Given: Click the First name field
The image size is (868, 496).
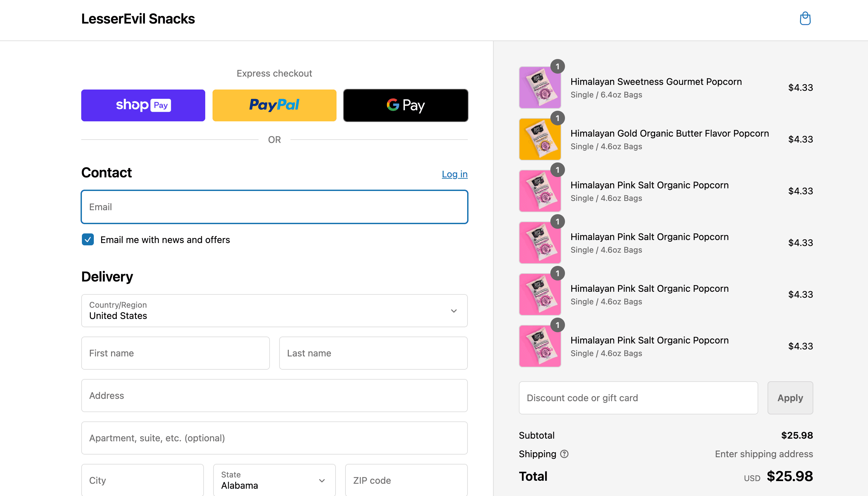Looking at the screenshot, I should 175,353.
